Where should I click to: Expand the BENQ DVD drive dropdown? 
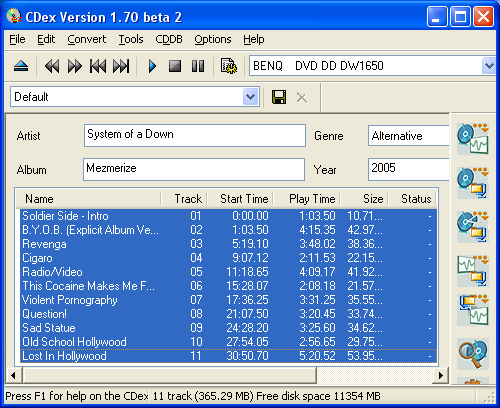pyautogui.click(x=489, y=66)
